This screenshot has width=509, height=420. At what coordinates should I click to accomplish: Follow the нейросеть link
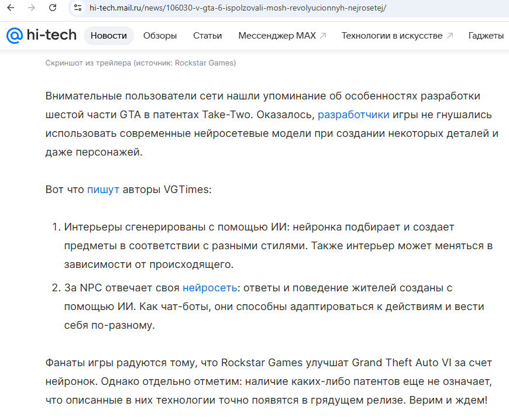209,288
